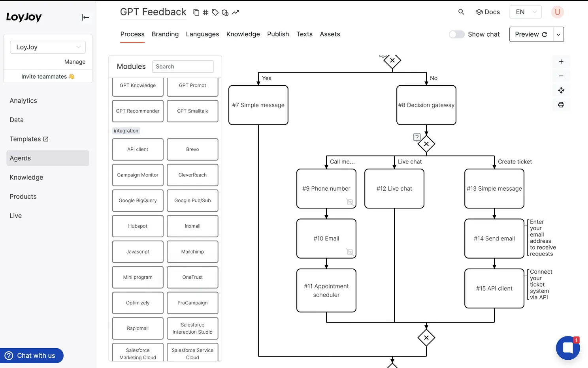Open Chat with us in the corner
This screenshot has width=588, height=368.
pyautogui.click(x=32, y=355)
